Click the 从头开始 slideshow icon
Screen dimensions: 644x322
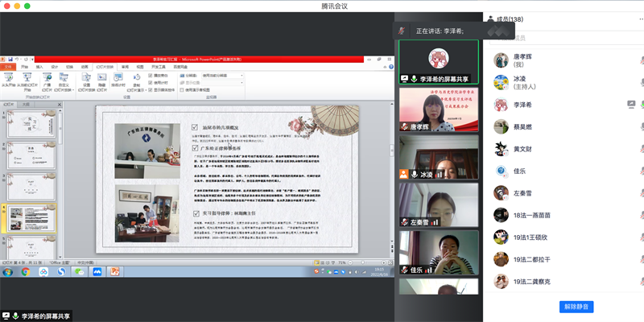tap(9, 77)
